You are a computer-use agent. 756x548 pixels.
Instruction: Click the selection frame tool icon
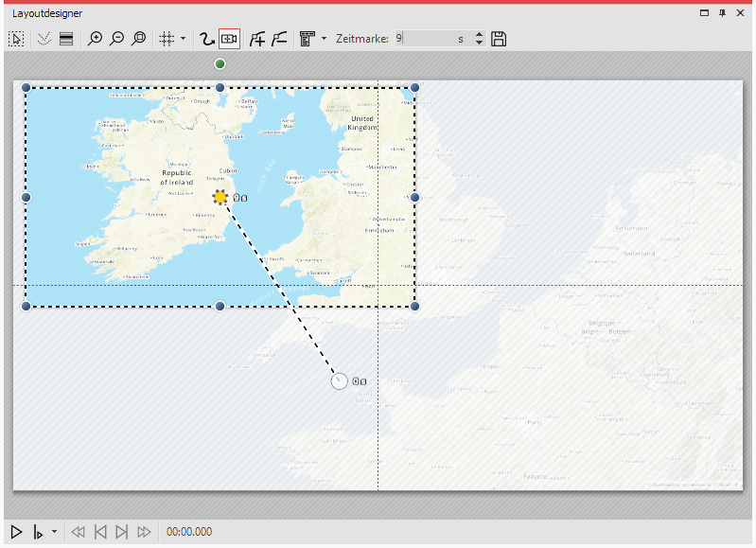[16, 39]
